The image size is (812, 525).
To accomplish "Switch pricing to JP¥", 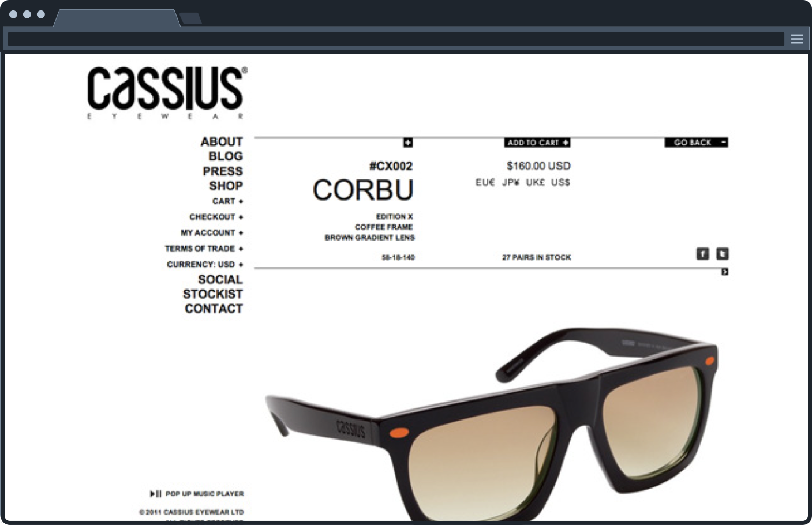I will pyautogui.click(x=511, y=182).
